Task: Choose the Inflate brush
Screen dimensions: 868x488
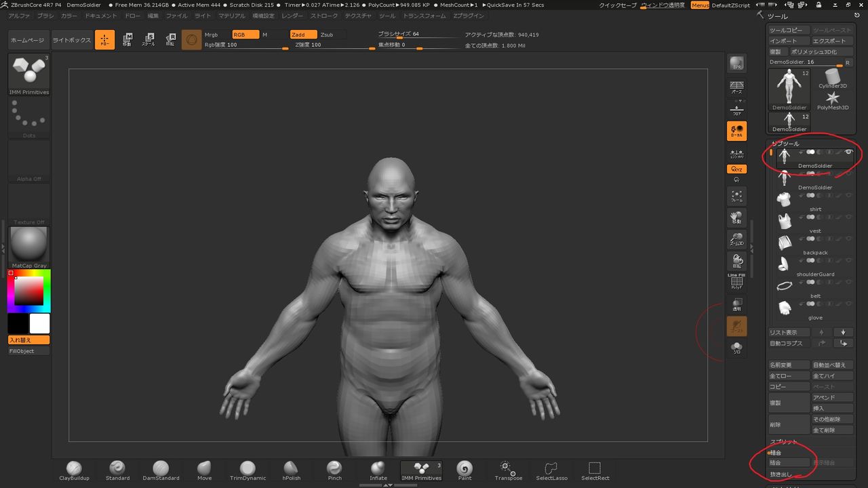Action: click(x=378, y=469)
